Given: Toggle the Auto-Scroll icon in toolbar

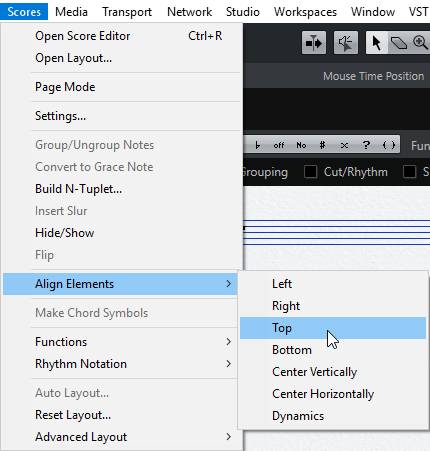Looking at the screenshot, I should click(314, 43).
